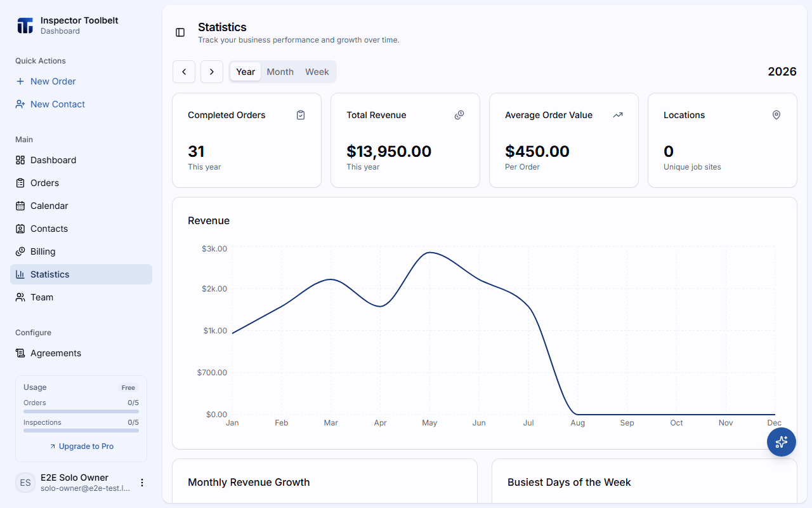Toggle the sidebar panel icon
This screenshot has width=812, height=508.
tap(180, 32)
